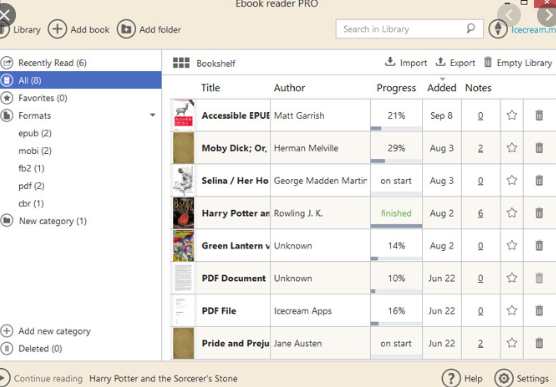
Task: Open Green Lantern cover thumbnail
Action: tap(183, 245)
